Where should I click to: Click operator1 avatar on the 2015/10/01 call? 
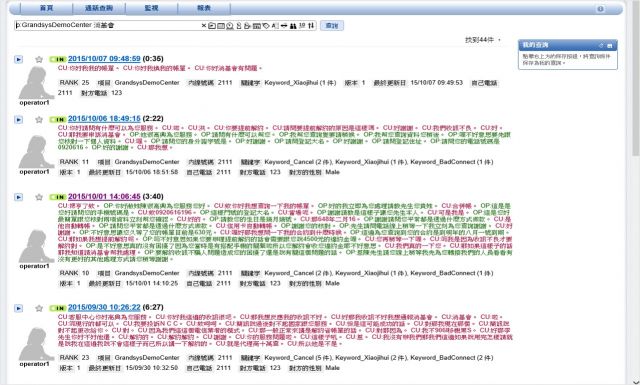(36, 246)
